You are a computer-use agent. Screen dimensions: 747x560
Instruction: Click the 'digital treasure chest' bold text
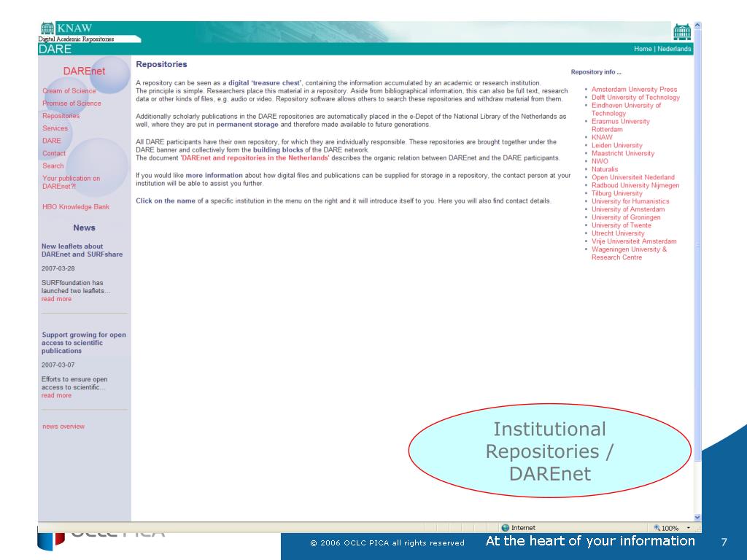point(265,83)
